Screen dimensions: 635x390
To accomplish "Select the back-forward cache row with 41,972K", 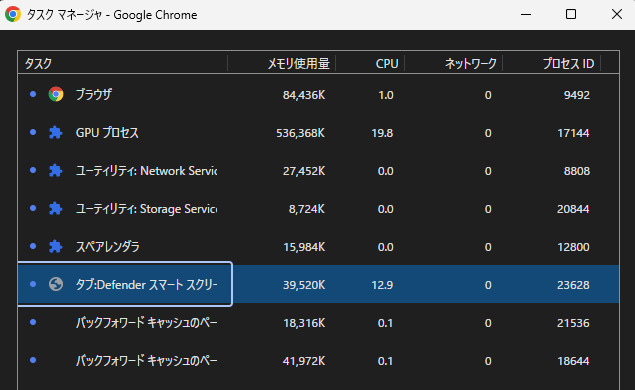I will pos(319,361).
